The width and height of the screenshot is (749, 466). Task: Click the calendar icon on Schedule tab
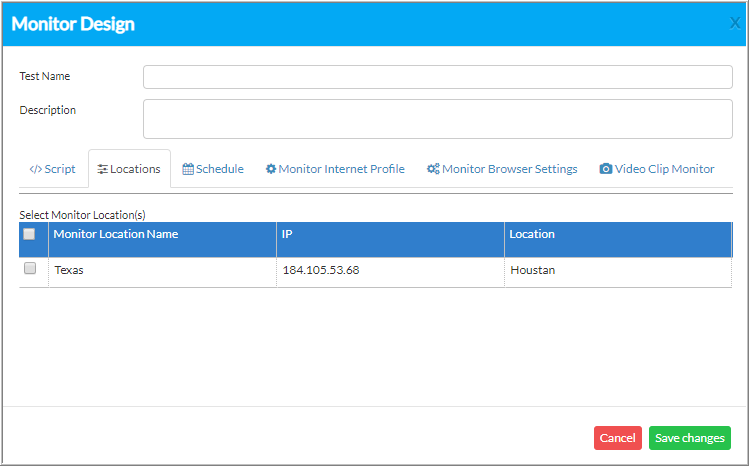coord(188,169)
